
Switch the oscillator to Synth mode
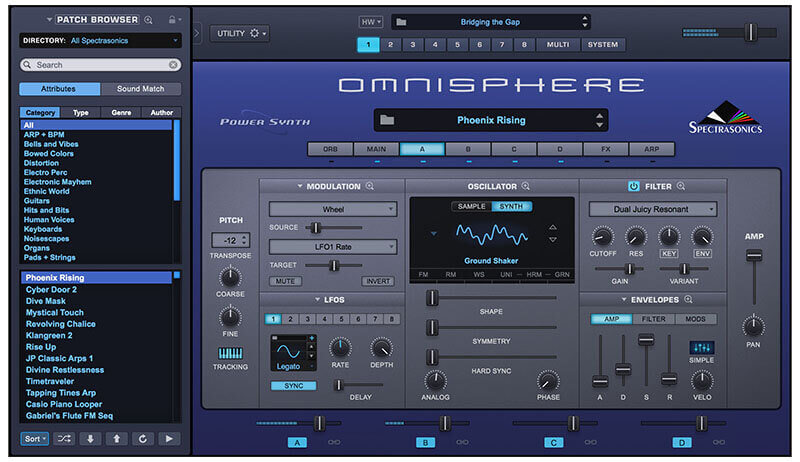(511, 206)
